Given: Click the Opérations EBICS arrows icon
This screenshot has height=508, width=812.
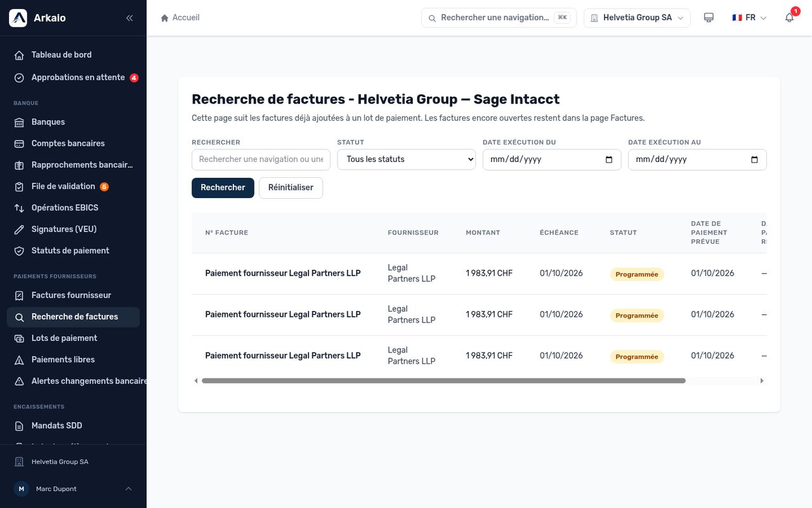Looking at the screenshot, I should tap(19, 208).
